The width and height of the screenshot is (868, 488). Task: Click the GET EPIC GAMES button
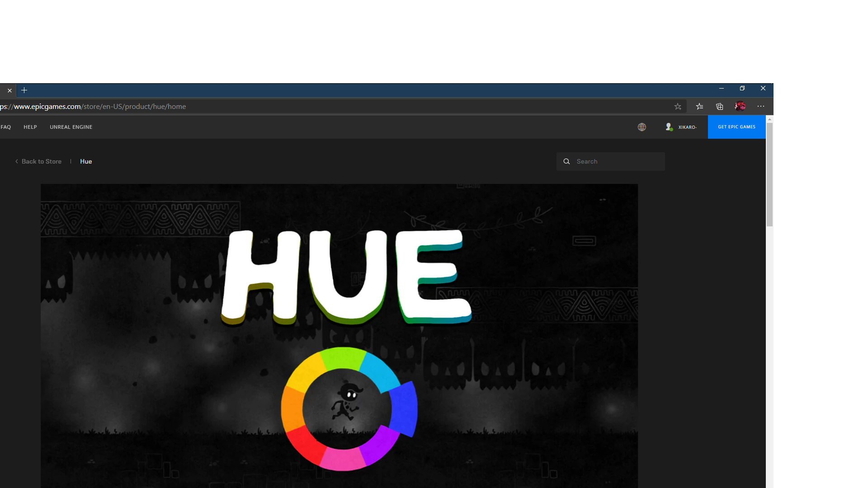pos(737,127)
